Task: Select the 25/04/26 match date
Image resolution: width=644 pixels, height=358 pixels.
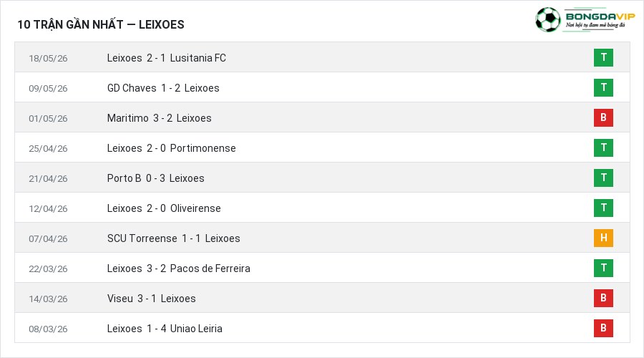Action: [48, 148]
